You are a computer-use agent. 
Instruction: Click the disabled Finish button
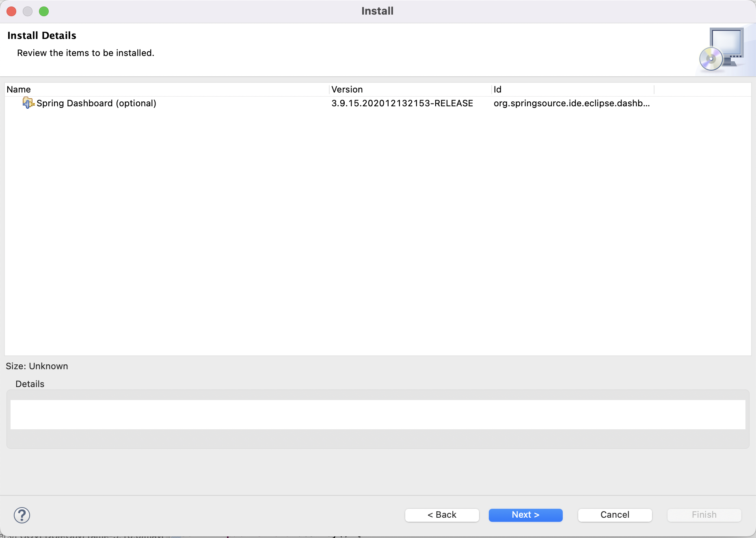pyautogui.click(x=704, y=515)
